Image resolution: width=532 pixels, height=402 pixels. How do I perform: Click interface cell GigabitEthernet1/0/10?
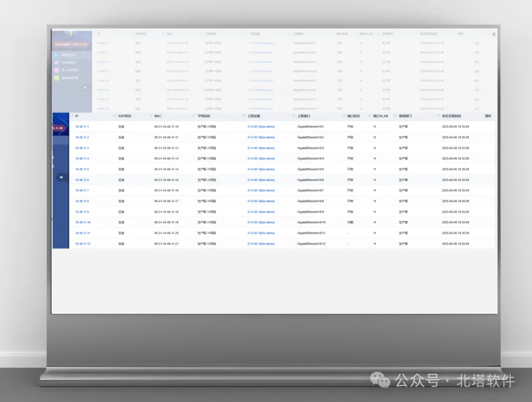pos(311,222)
